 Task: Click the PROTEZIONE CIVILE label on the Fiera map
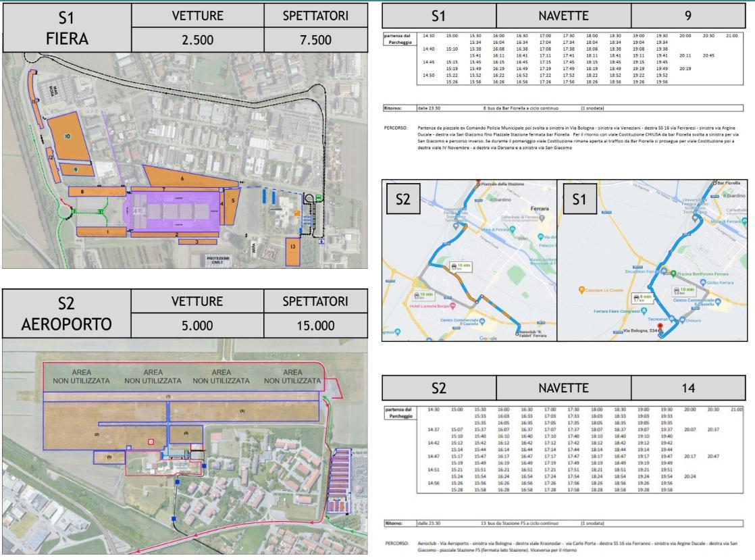[218, 260]
